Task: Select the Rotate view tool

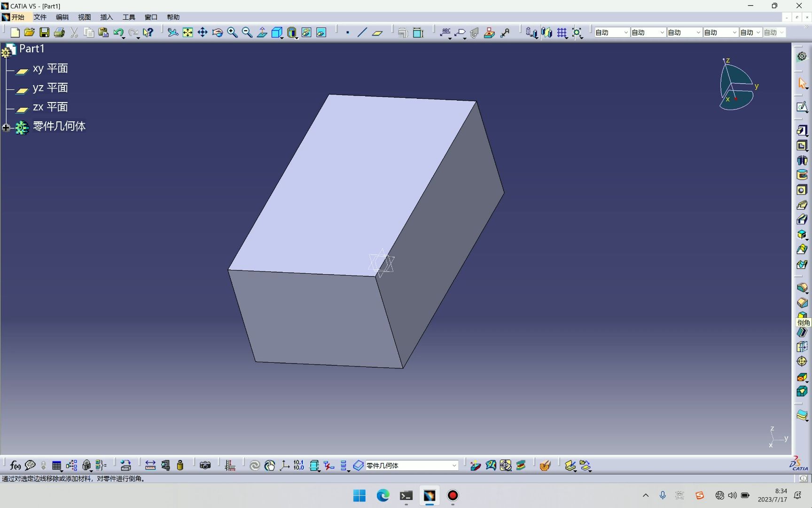Action: [x=217, y=32]
